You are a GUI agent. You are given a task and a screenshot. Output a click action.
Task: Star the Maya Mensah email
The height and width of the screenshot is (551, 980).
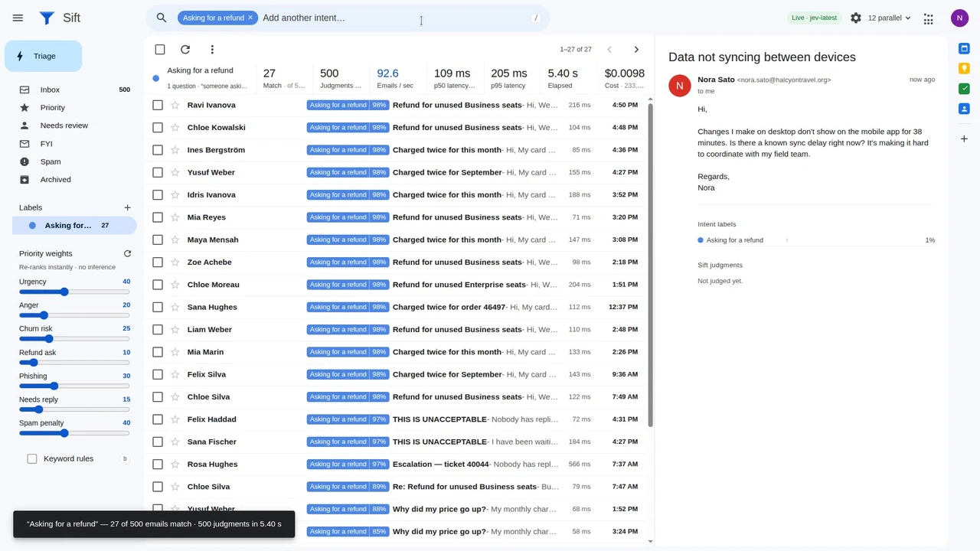175,240
